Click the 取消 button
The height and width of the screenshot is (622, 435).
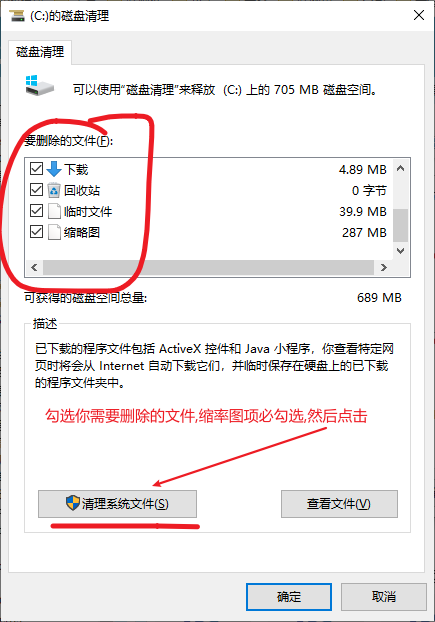(x=383, y=597)
